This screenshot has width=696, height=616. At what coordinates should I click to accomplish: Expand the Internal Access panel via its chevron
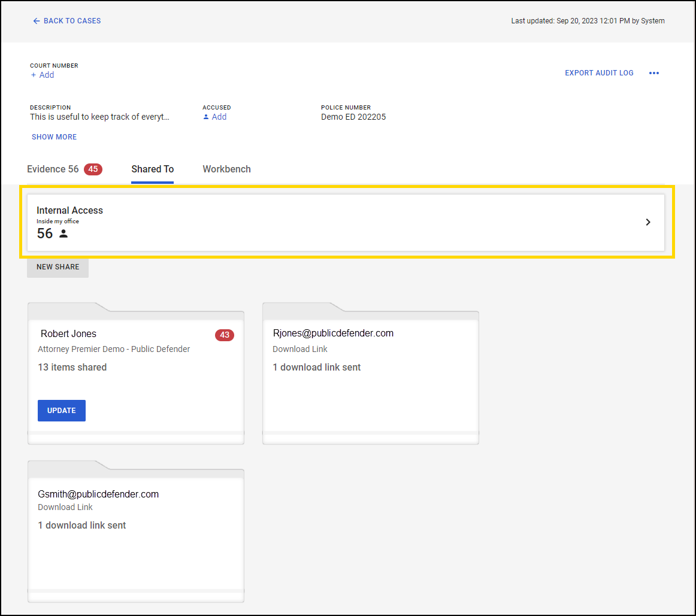(x=648, y=222)
